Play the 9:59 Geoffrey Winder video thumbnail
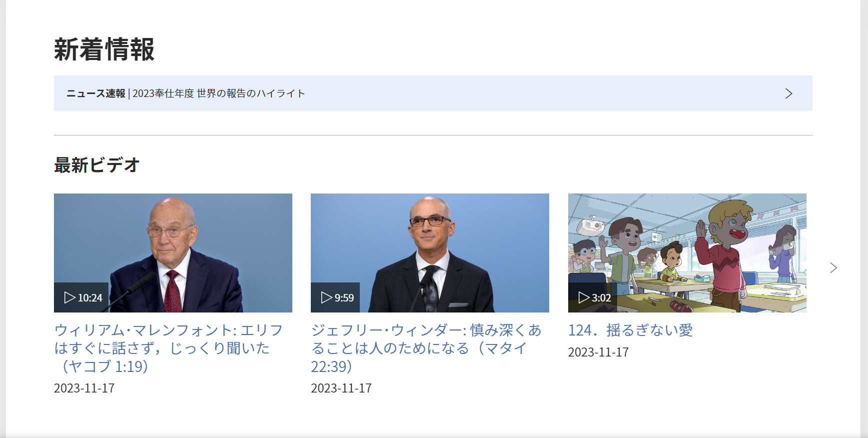The width and height of the screenshot is (868, 438). (430, 253)
